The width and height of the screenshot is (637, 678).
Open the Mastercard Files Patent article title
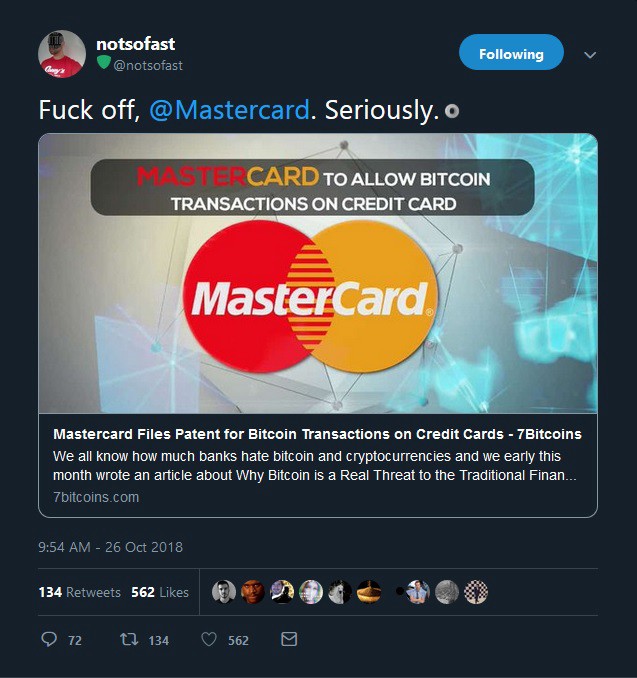point(317,434)
